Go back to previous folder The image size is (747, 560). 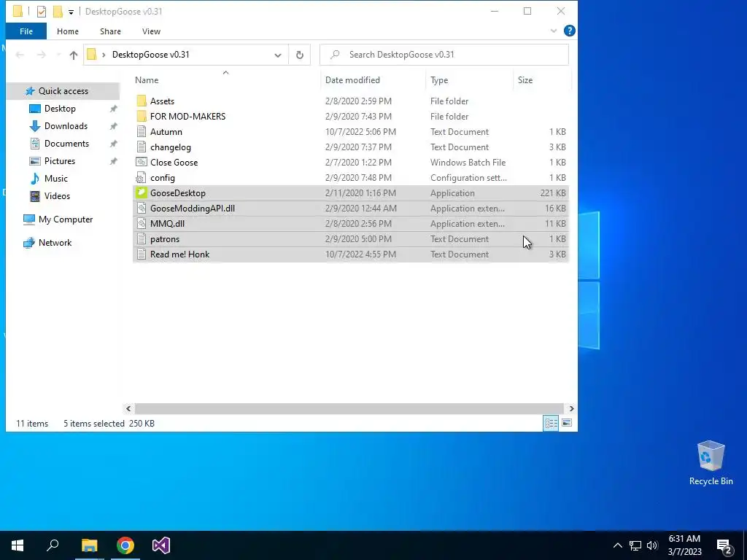(x=20, y=55)
